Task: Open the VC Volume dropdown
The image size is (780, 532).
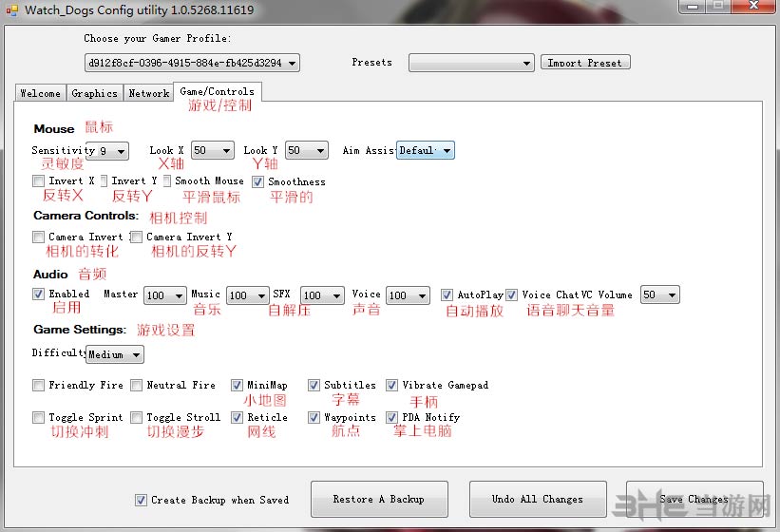Action: tap(659, 294)
